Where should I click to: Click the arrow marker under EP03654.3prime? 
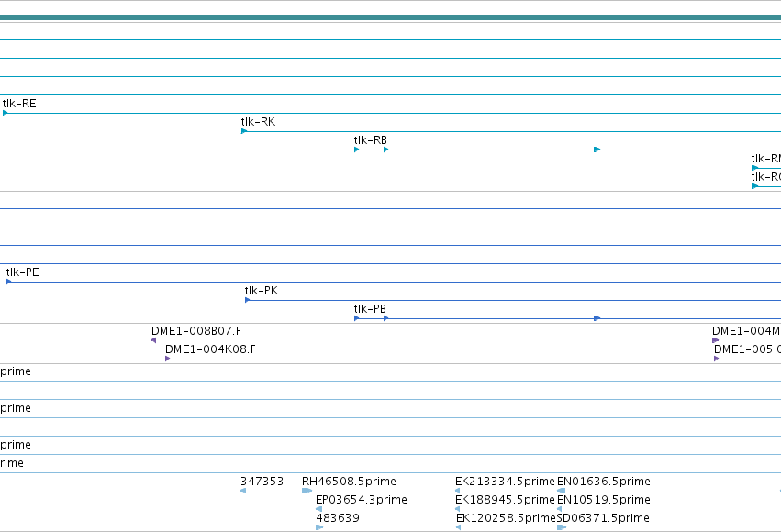(x=318, y=509)
